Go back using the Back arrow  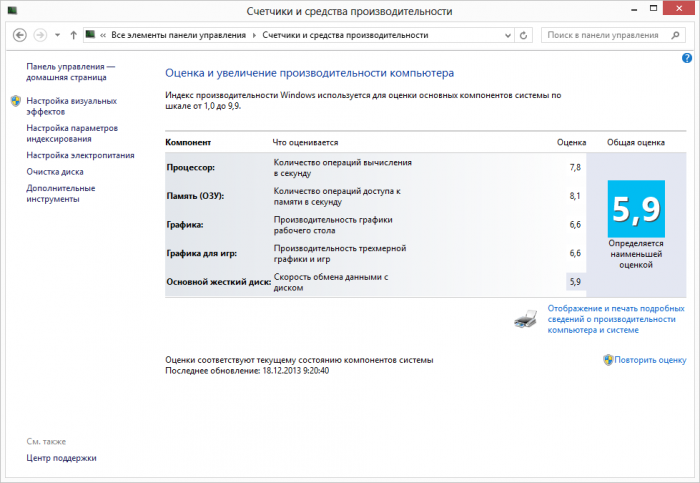[x=19, y=35]
